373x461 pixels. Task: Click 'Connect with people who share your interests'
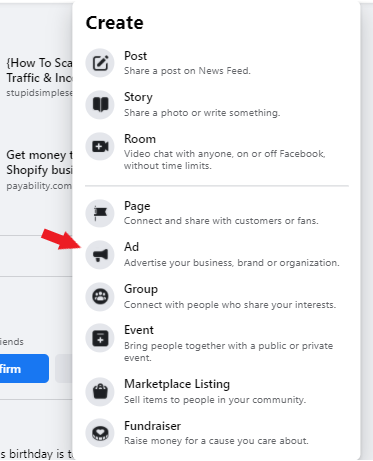pos(230,305)
